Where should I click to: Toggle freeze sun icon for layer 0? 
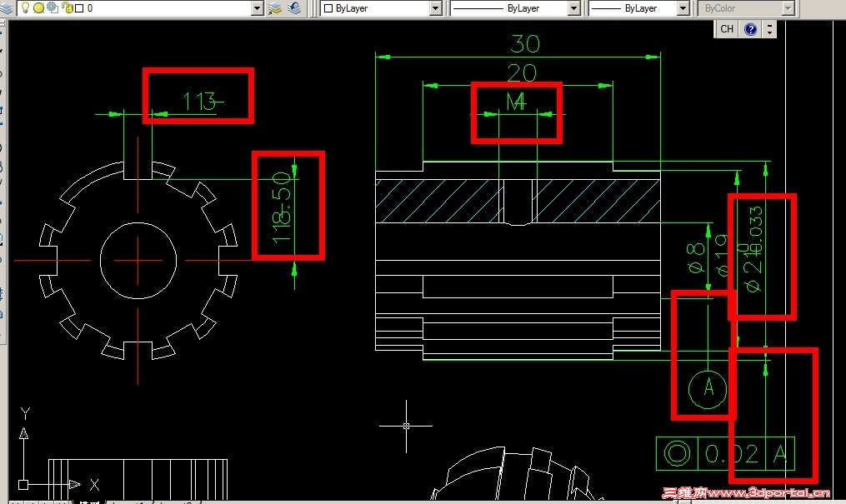click(x=39, y=8)
